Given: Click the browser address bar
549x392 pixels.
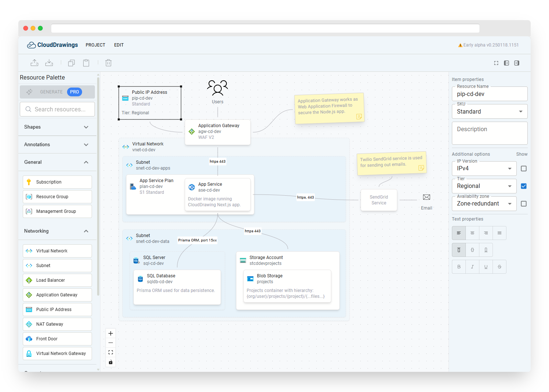Looking at the screenshot, I should (x=265, y=28).
